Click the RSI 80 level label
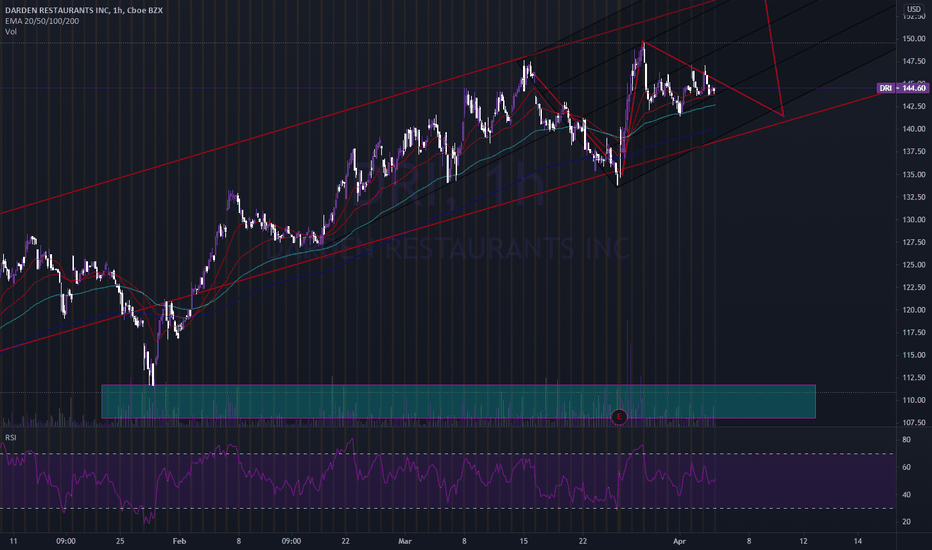 click(906, 440)
